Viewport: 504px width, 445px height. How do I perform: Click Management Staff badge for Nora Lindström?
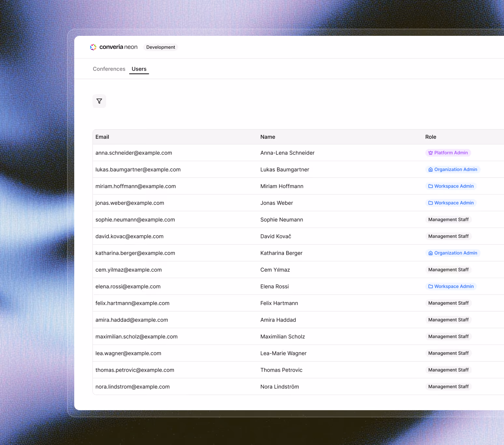(x=448, y=387)
